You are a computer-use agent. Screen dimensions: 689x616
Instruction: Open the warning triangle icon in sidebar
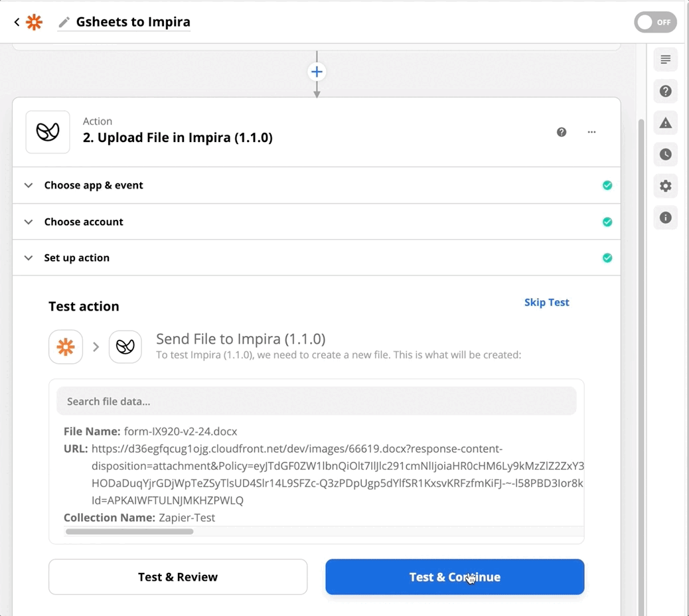(665, 123)
